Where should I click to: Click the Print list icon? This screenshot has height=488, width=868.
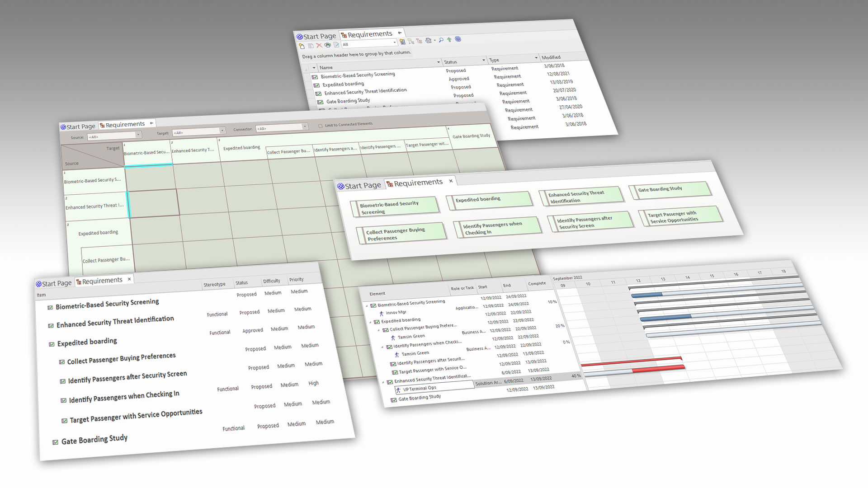pyautogui.click(x=328, y=45)
